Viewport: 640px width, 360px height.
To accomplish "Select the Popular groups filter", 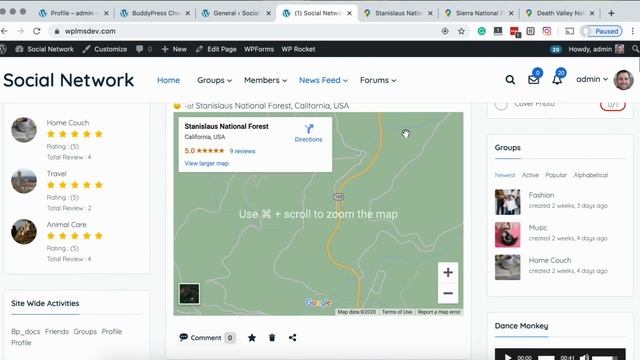I will pos(556,175).
